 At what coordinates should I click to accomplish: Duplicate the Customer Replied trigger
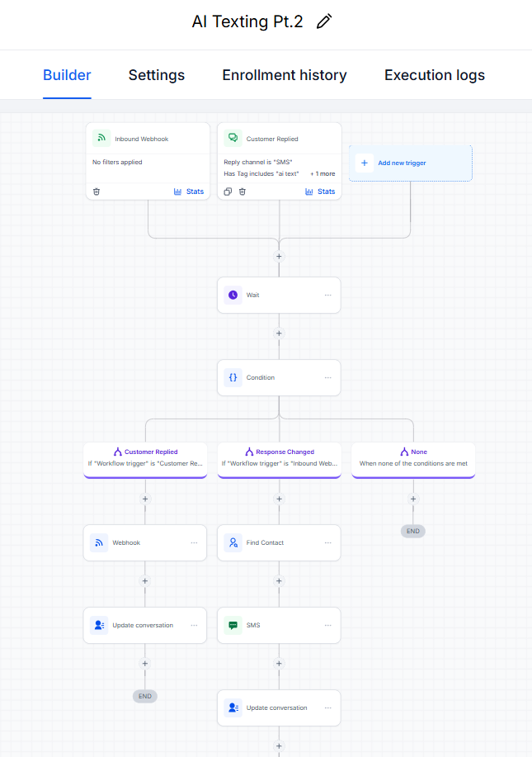pos(228,192)
